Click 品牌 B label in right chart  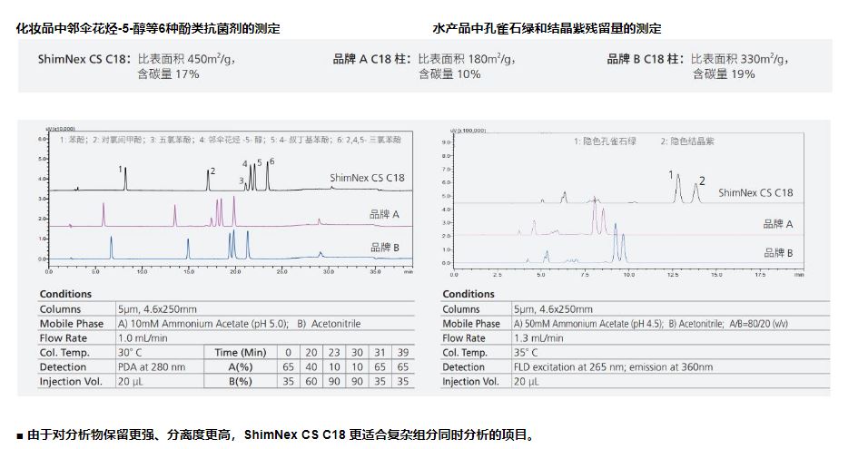tap(778, 253)
